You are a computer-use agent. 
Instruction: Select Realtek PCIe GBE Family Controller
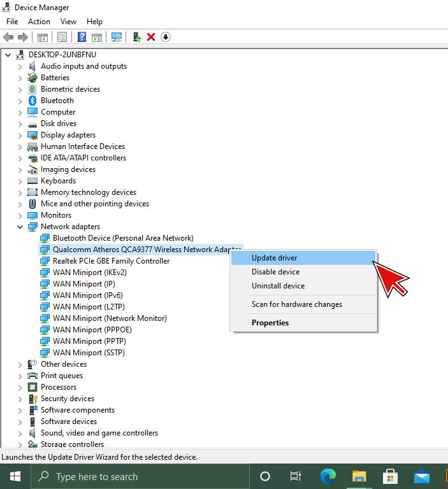(111, 261)
